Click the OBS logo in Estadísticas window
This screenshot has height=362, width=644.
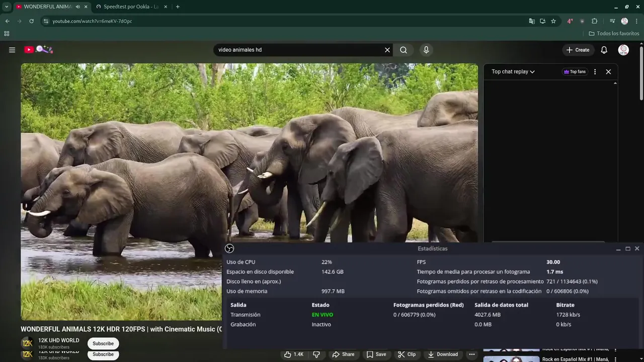(229, 248)
